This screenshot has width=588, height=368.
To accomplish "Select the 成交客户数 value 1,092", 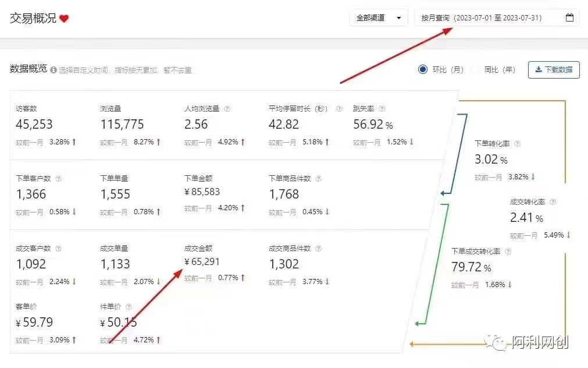I will pyautogui.click(x=31, y=264).
